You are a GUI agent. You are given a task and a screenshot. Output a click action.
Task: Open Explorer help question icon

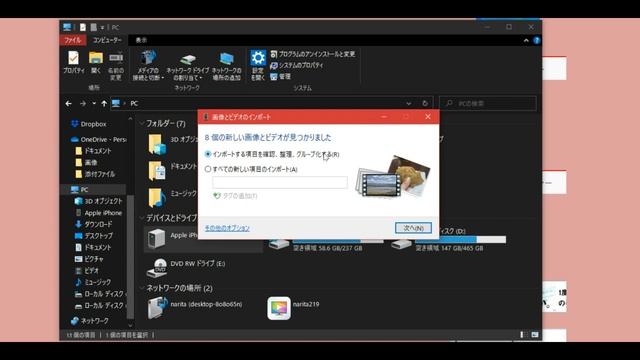(x=536, y=40)
